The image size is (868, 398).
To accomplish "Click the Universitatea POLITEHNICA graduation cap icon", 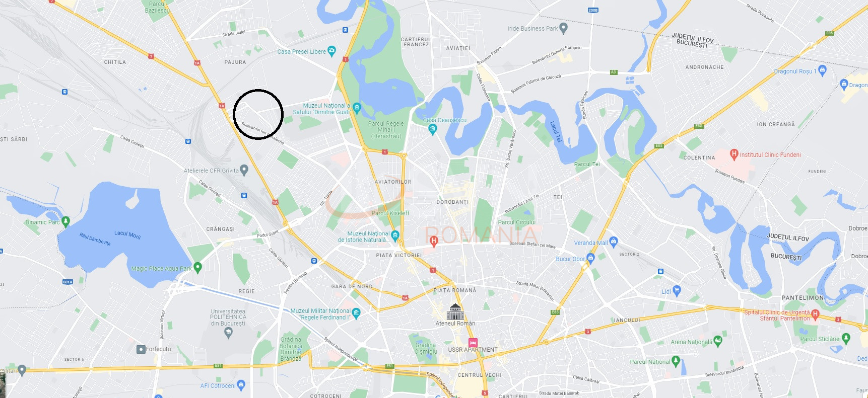I will tap(228, 332).
